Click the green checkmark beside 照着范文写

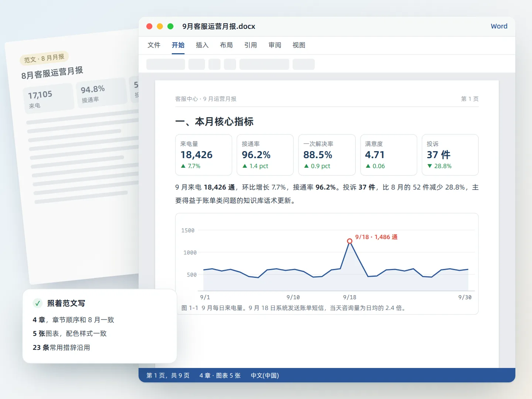[x=37, y=303]
